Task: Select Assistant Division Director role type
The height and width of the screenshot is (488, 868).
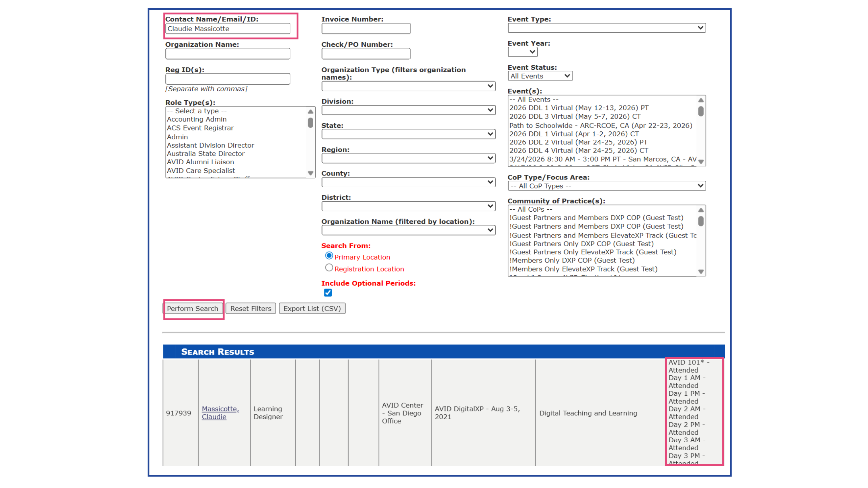Action: point(210,146)
